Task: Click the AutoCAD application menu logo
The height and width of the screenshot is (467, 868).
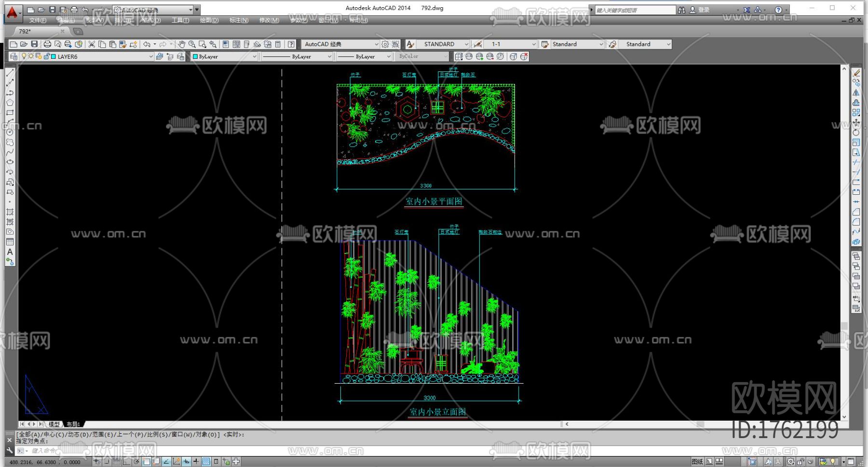Action: pyautogui.click(x=12, y=12)
